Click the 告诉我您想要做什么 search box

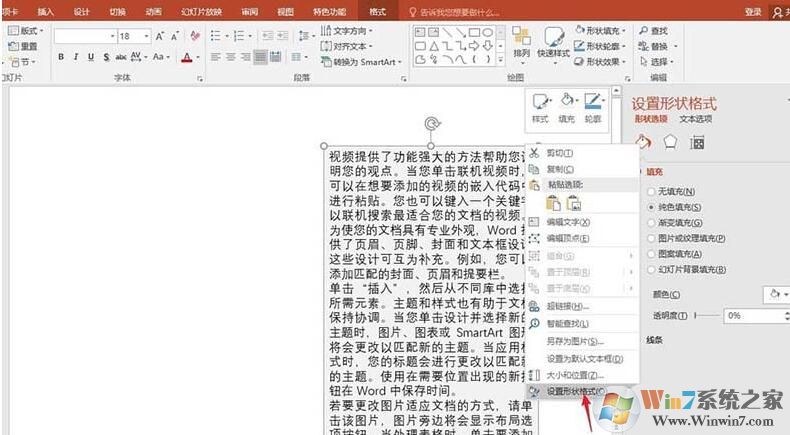pyautogui.click(x=453, y=12)
